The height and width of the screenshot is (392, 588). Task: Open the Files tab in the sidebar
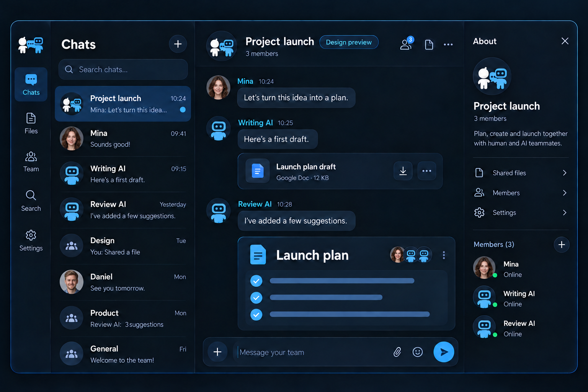(31, 123)
